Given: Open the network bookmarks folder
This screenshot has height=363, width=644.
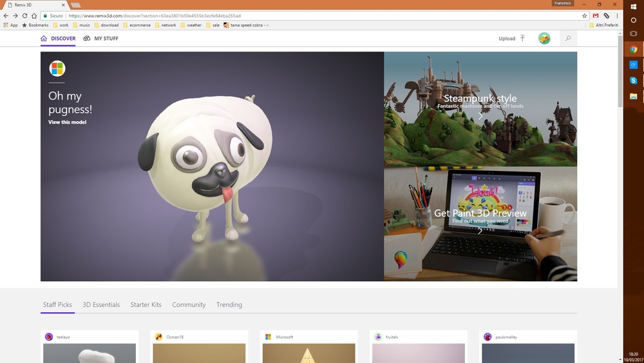Looking at the screenshot, I should tap(166, 25).
